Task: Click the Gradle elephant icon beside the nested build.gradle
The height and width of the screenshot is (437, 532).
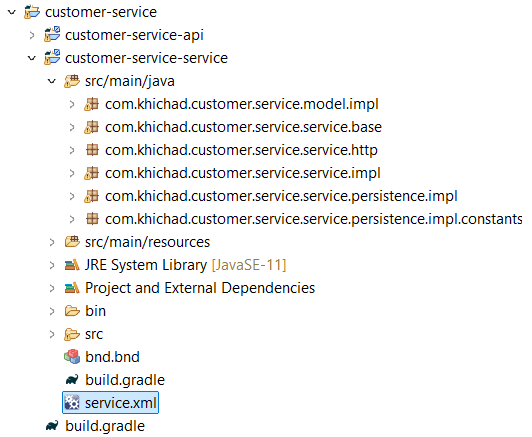Action: pos(72,380)
